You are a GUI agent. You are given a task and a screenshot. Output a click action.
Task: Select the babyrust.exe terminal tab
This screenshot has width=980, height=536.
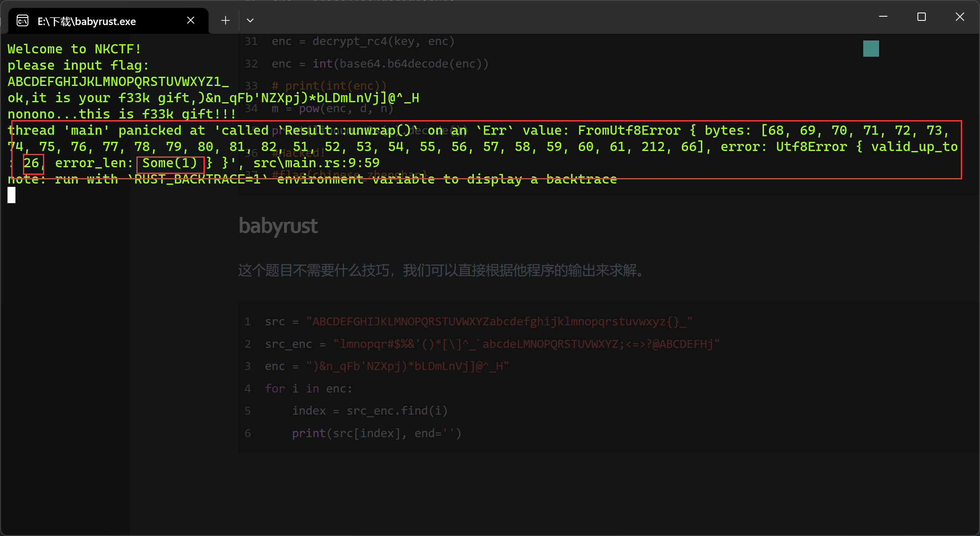(108, 21)
